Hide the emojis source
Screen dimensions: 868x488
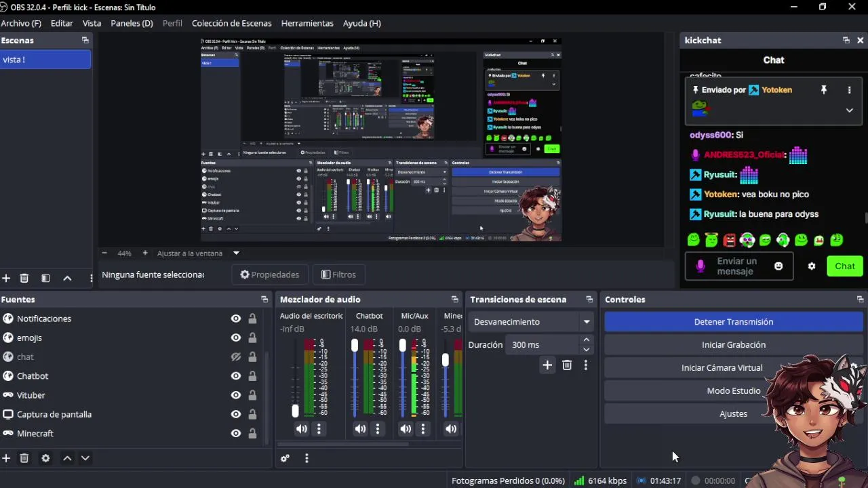tap(236, 338)
